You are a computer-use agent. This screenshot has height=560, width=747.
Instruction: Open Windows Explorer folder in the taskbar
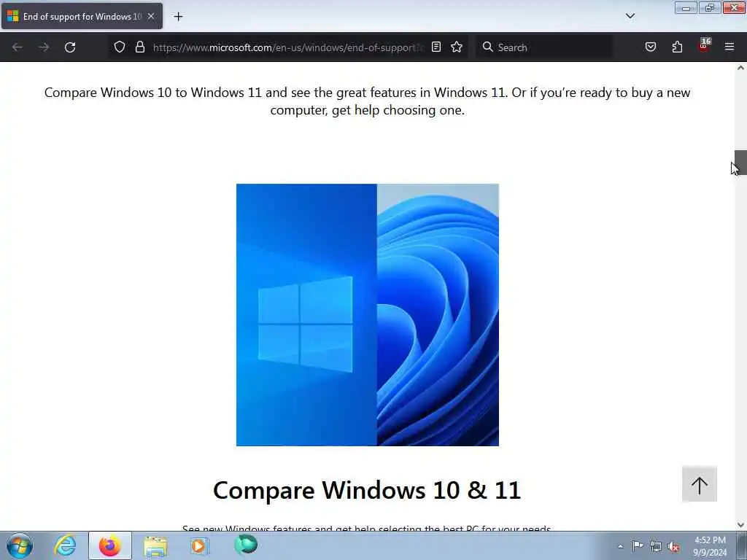tap(155, 545)
